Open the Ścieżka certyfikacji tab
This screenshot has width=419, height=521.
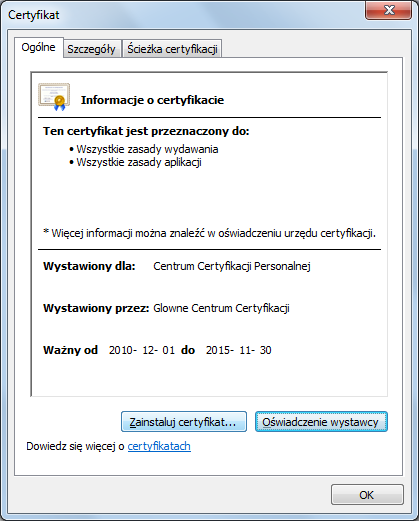click(172, 49)
